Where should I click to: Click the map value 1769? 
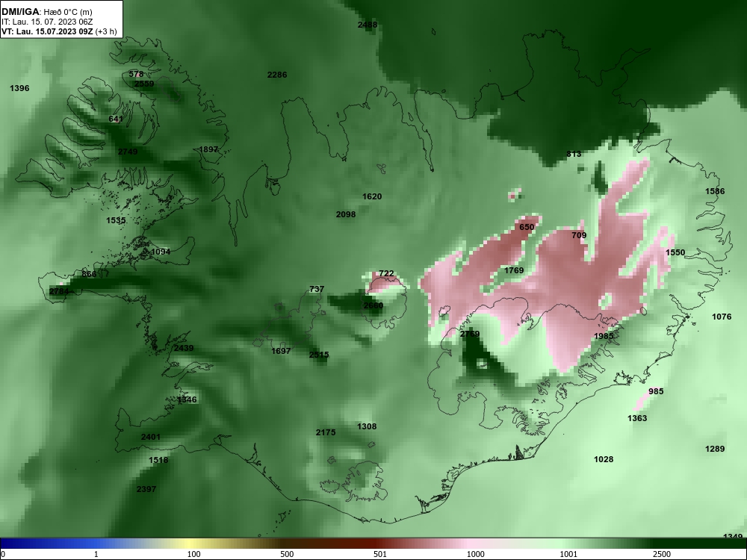514,270
